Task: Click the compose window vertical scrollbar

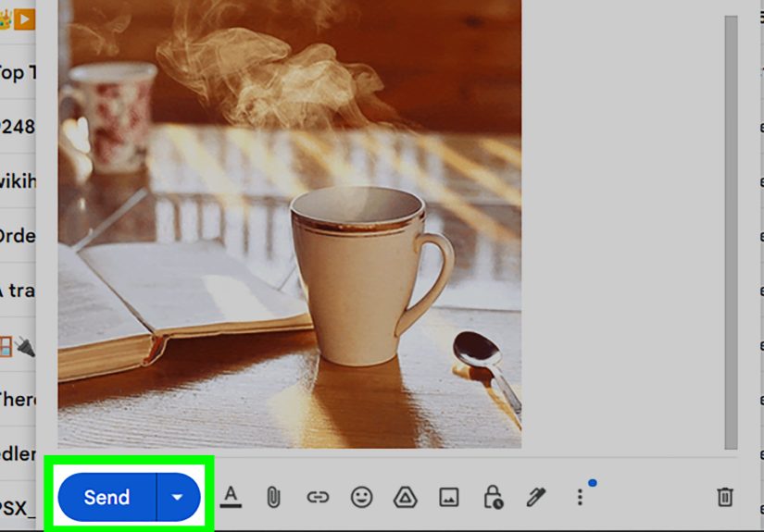Action: pyautogui.click(x=731, y=232)
